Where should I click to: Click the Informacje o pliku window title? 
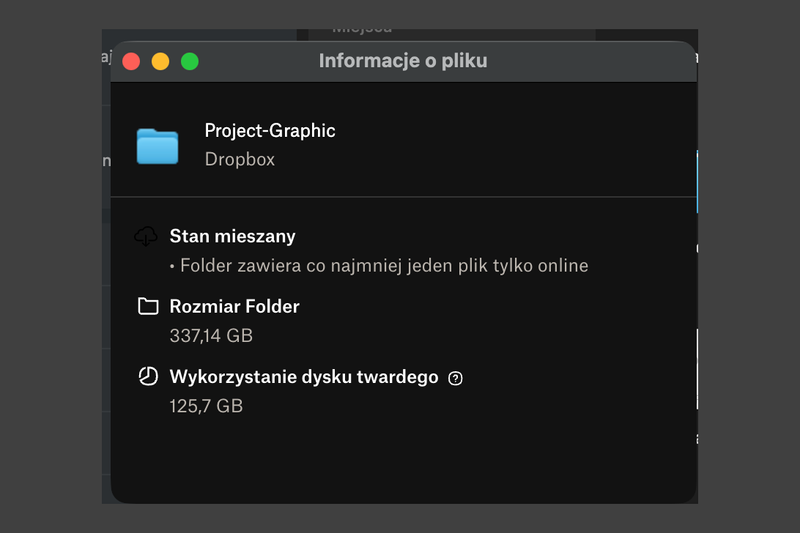[403, 61]
